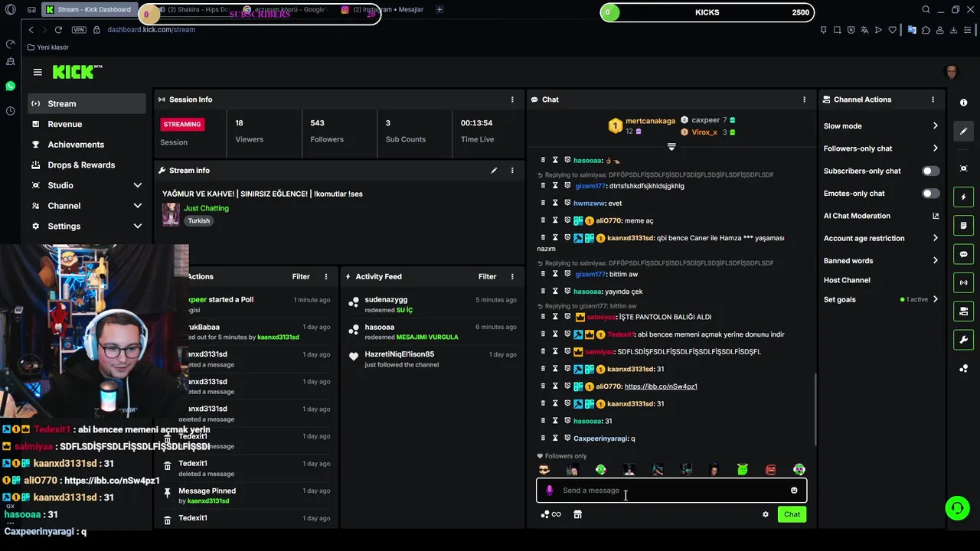This screenshot has height=551, width=980.
Task: Reload the page
Action: pos(58,30)
